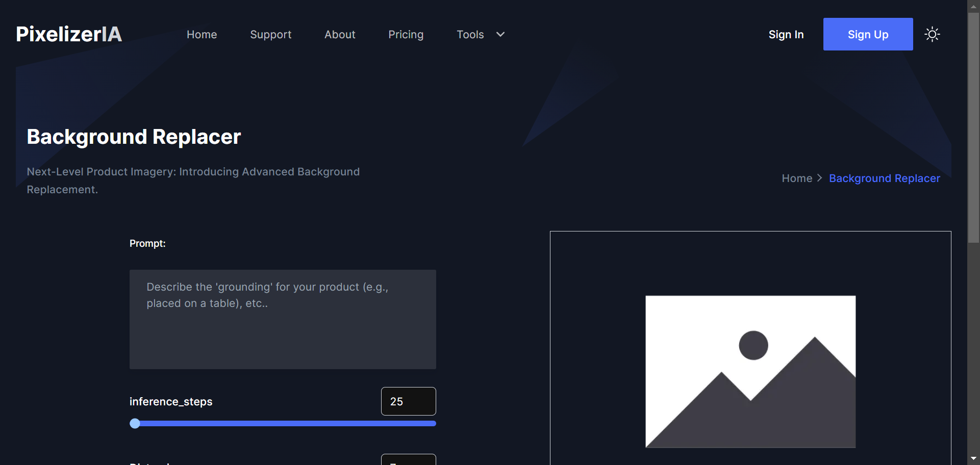The width and height of the screenshot is (980, 465).
Task: Click Background Replacer breadcrumb link
Action: [884, 178]
